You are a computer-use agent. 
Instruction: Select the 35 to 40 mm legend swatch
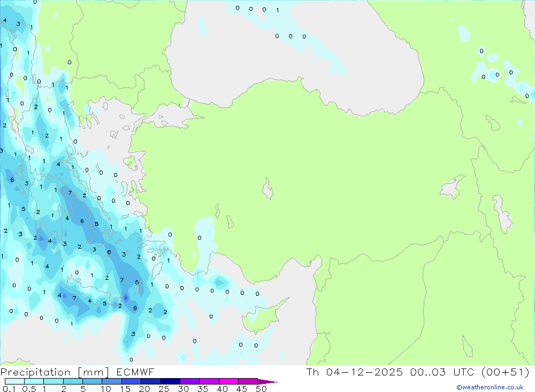(x=209, y=381)
